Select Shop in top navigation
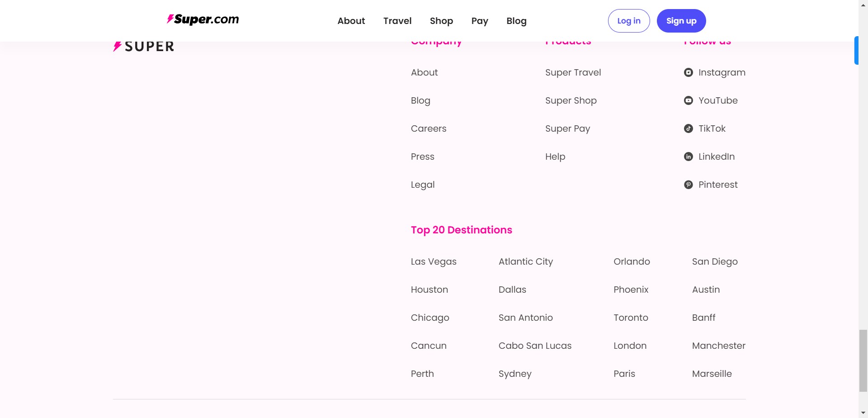868x418 pixels. click(x=441, y=21)
